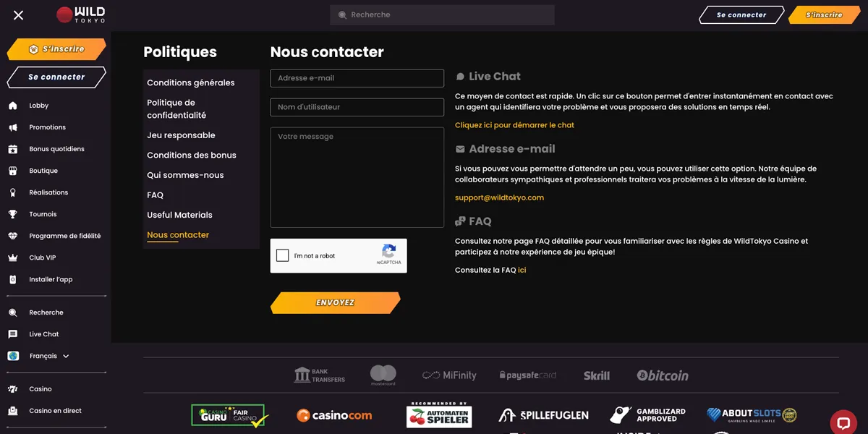
Task: Open Bonus quotidiens calendar icon
Action: click(x=12, y=149)
